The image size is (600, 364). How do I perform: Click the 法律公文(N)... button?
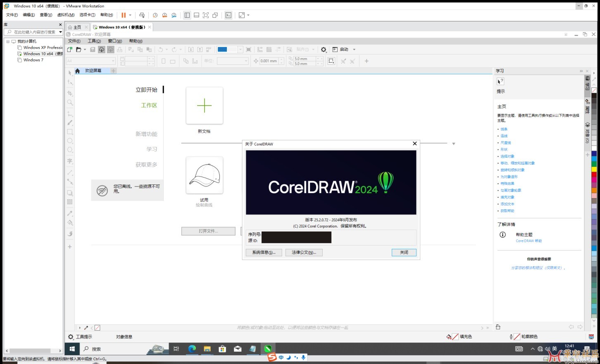[x=304, y=252]
